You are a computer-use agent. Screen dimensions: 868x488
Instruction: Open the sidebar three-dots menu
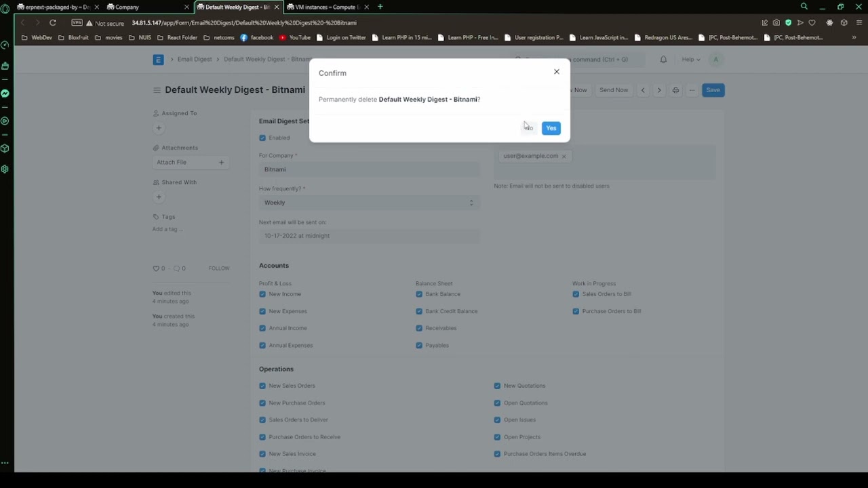(x=5, y=464)
